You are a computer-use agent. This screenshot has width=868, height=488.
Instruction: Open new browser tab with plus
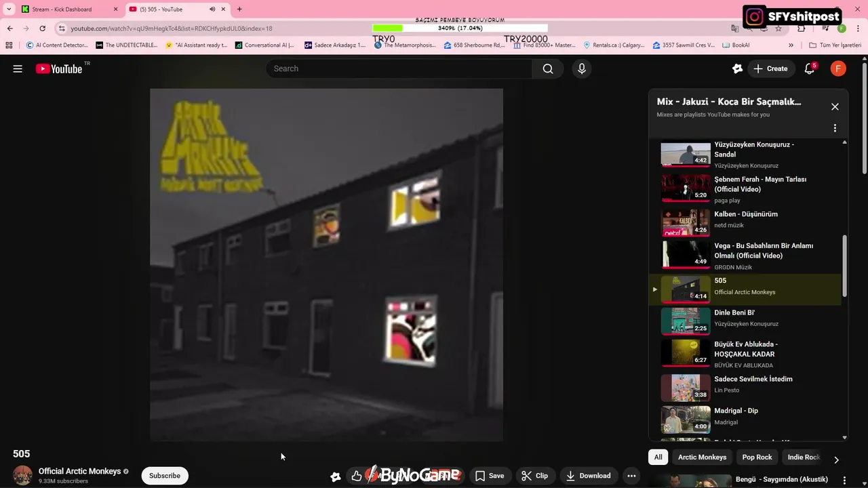pyautogui.click(x=239, y=9)
